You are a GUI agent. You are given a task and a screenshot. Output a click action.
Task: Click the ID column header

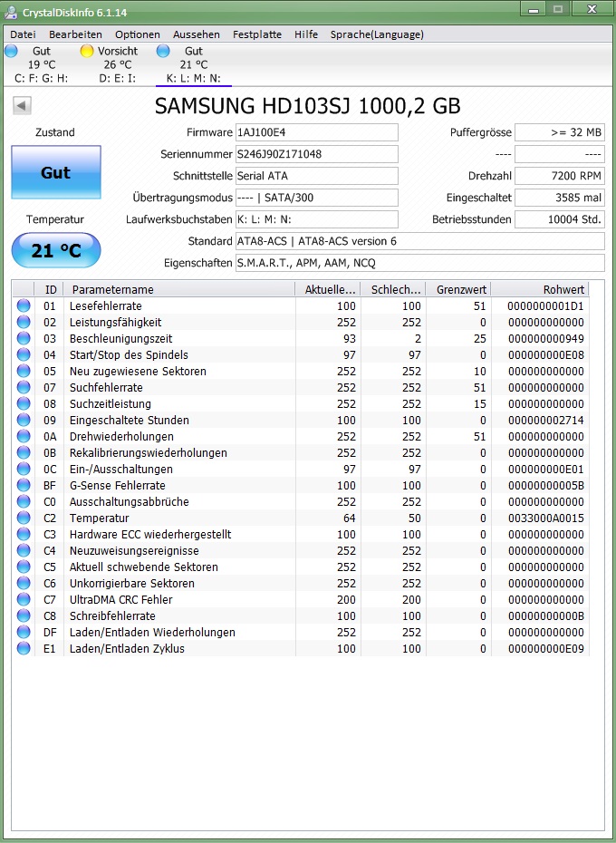pos(49,289)
